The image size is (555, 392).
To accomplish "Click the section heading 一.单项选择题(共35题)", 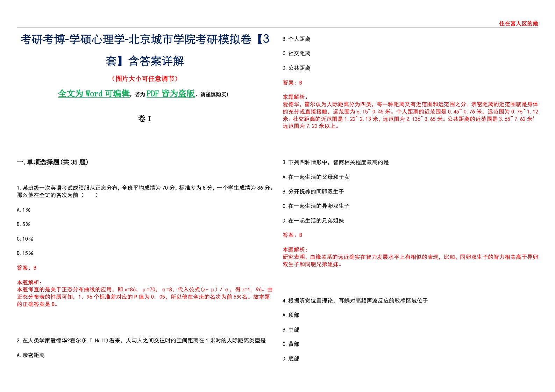I will (52, 162).
